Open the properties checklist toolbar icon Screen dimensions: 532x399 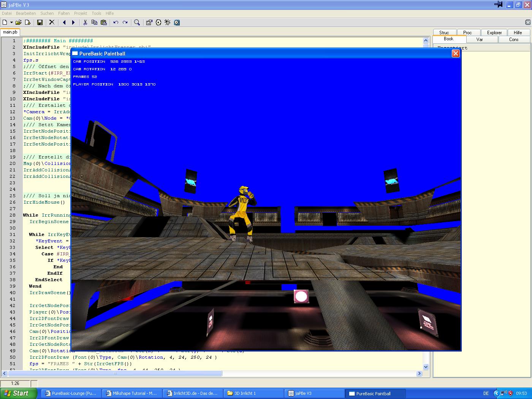pyautogui.click(x=149, y=22)
